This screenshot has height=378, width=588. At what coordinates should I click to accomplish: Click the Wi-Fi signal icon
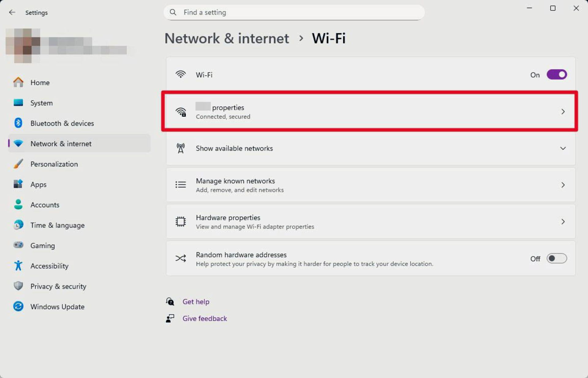(181, 74)
